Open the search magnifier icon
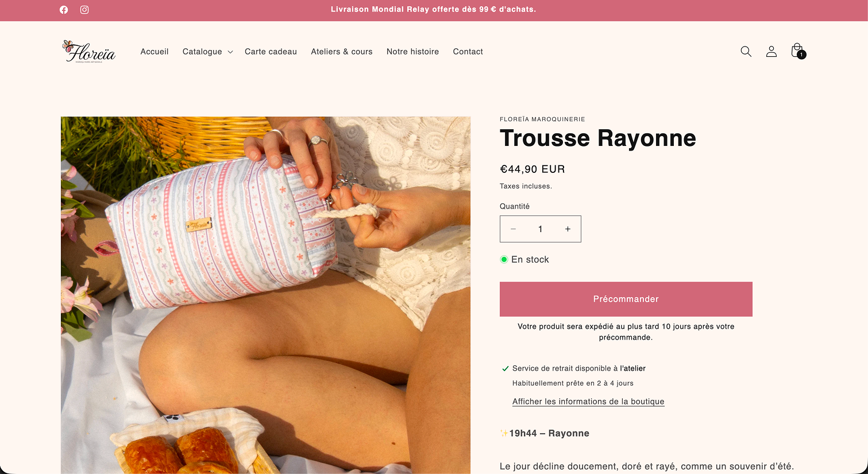Image resolution: width=868 pixels, height=474 pixels. [746, 51]
